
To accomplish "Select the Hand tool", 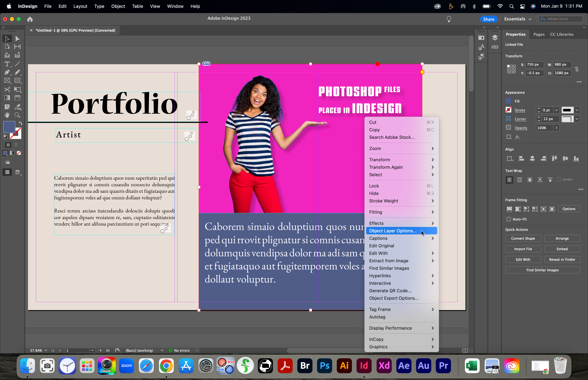I will pyautogui.click(x=7, y=115).
